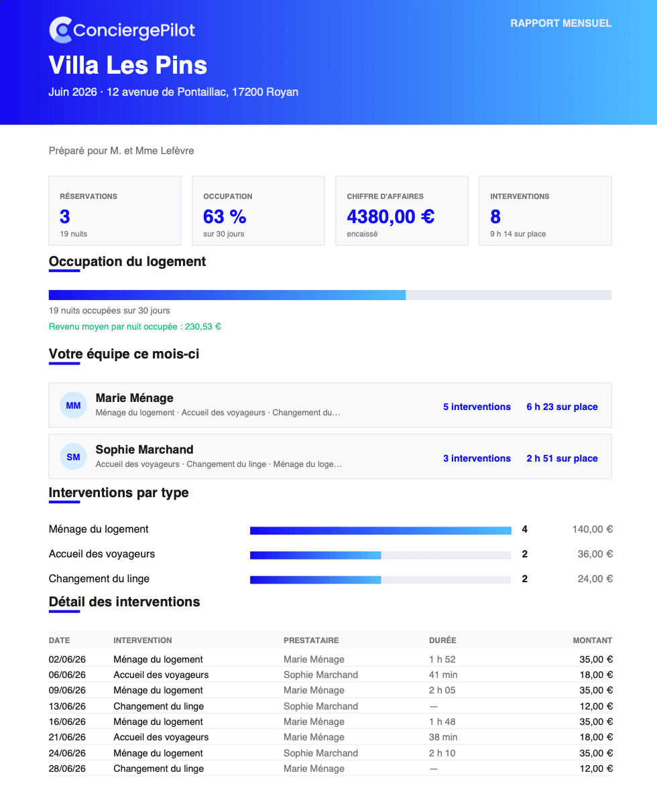The height and width of the screenshot is (812, 657).
Task: Click the "5 interventions" count
Action: pos(477,407)
